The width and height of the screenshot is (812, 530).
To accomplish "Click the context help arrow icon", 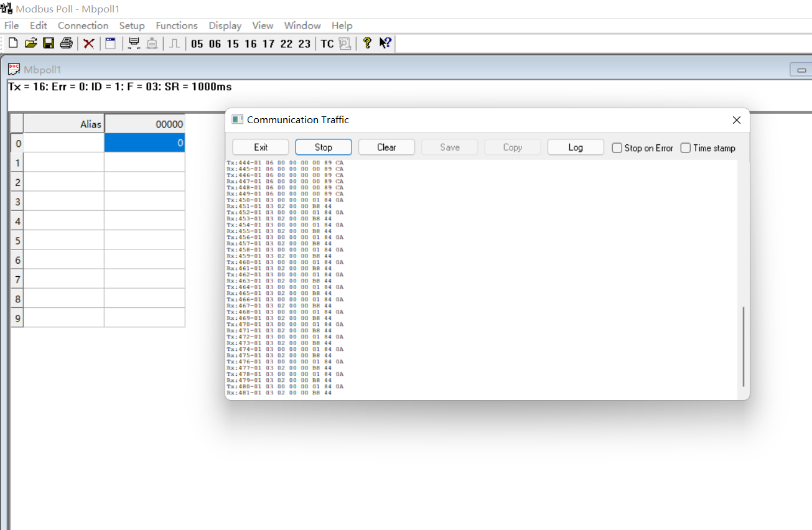I will (x=385, y=44).
